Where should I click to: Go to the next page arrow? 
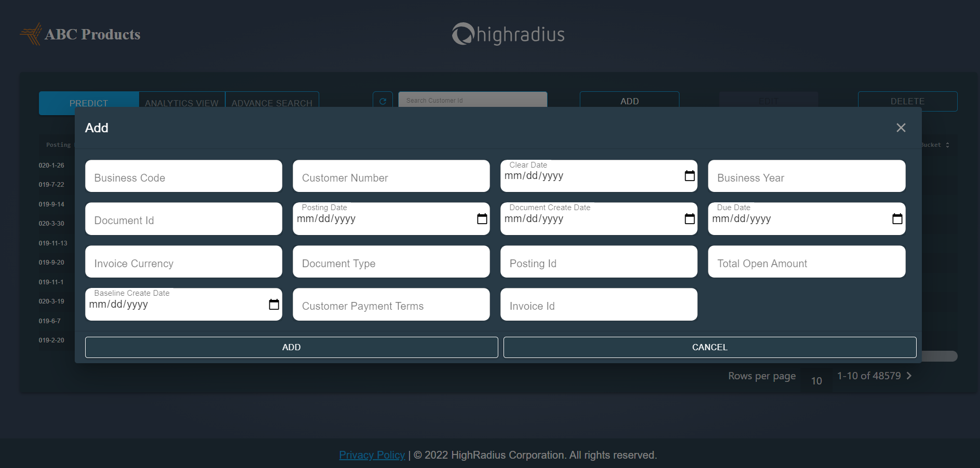coord(909,376)
